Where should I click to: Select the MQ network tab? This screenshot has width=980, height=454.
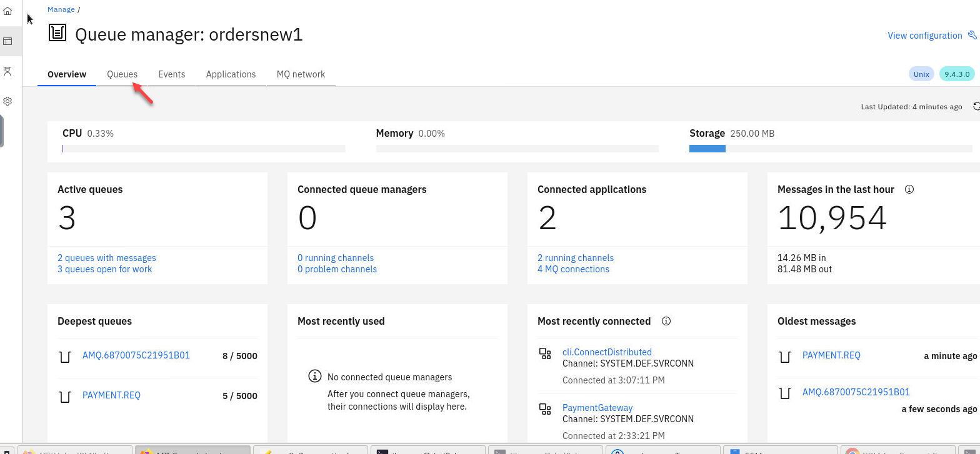pos(301,74)
